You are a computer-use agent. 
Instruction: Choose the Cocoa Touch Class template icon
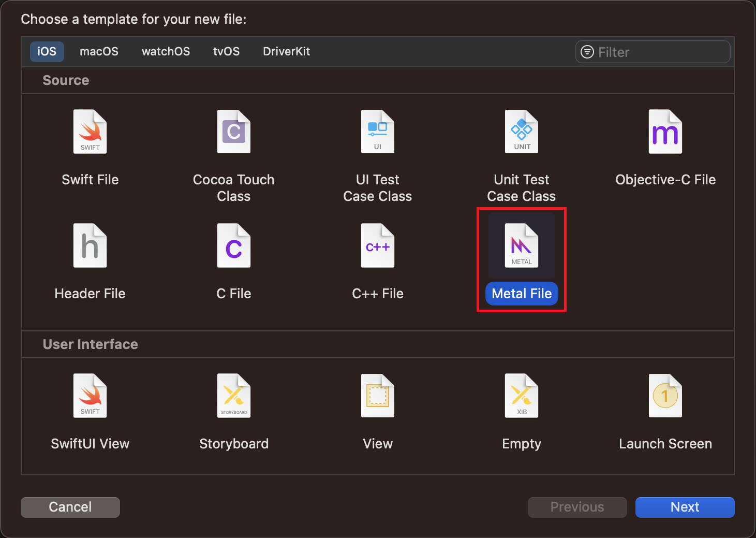[234, 132]
